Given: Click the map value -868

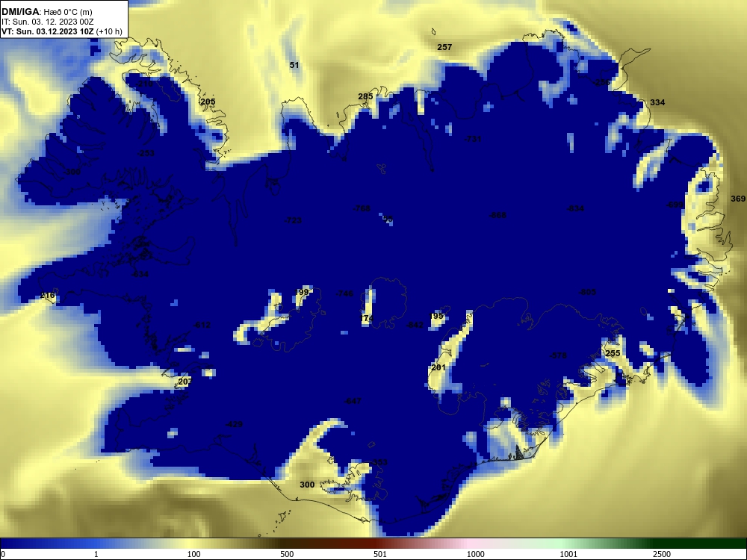Looking at the screenshot, I should 498,215.
